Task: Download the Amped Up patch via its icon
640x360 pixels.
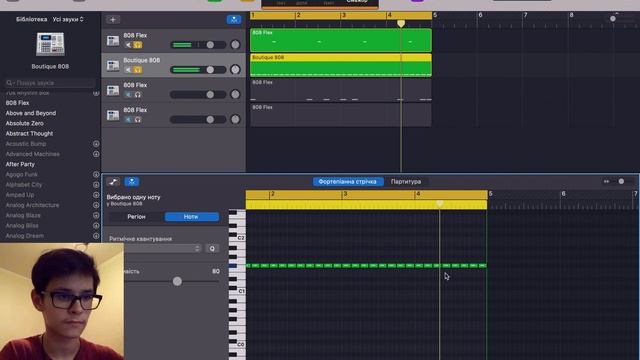Action: point(96,195)
